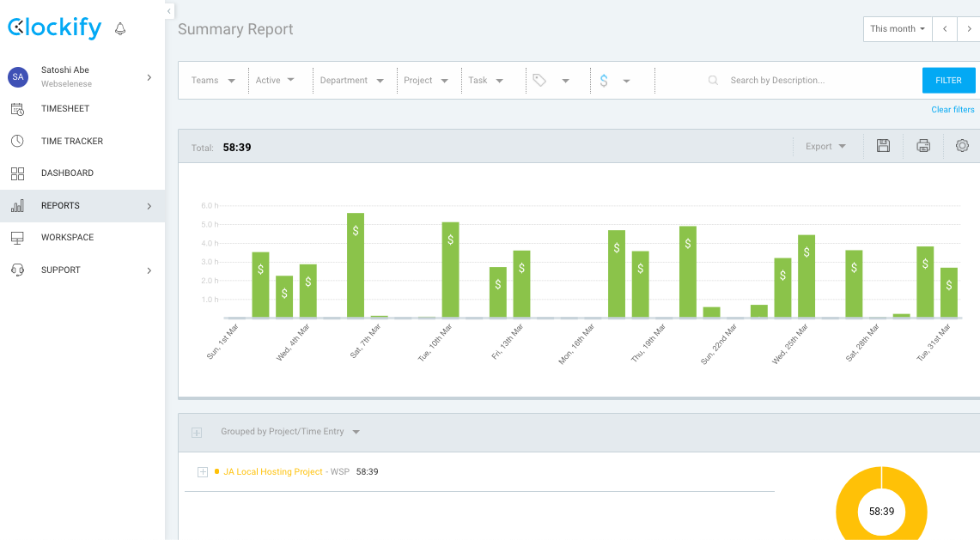Click the Clear filters link
This screenshot has height=540, width=980.
point(953,110)
